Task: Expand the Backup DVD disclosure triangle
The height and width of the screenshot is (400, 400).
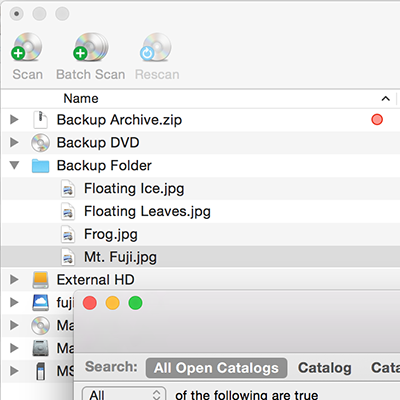Action: pos(14,142)
